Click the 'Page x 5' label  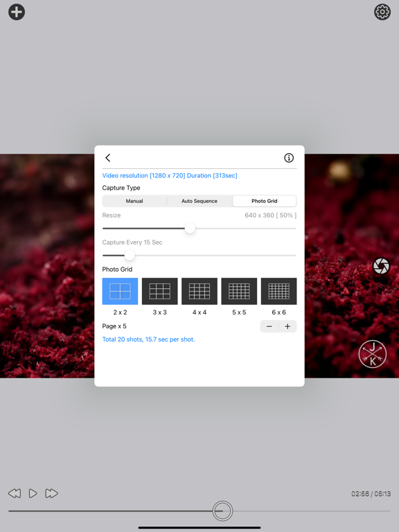[x=114, y=326]
